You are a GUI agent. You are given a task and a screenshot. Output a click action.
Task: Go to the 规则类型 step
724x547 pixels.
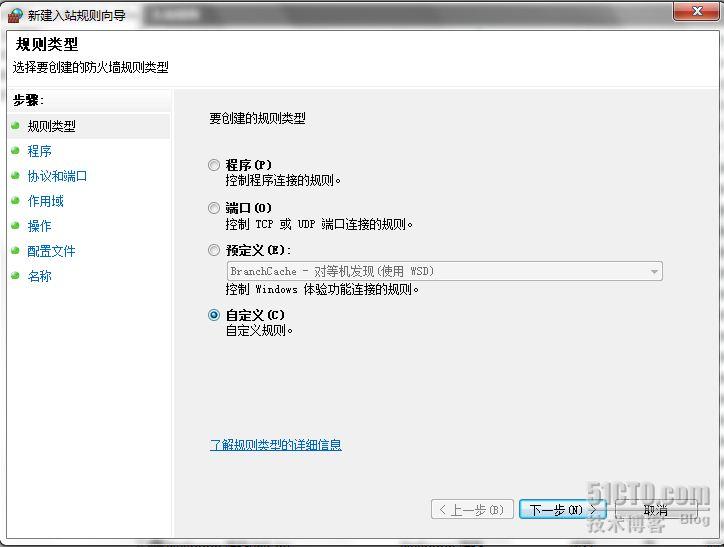[x=51, y=126]
